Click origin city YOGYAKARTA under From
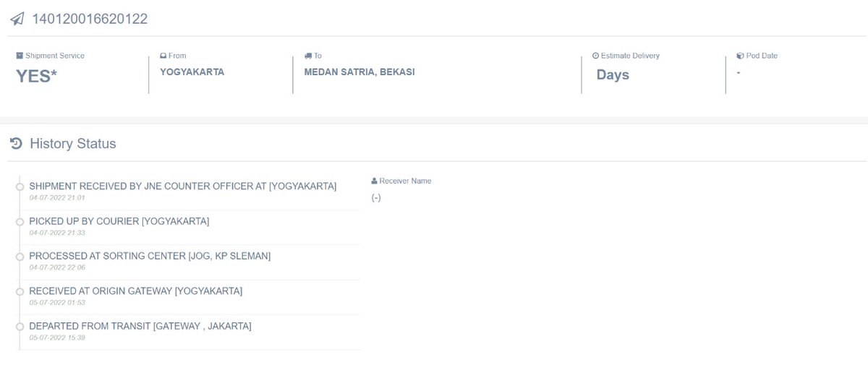 click(192, 72)
